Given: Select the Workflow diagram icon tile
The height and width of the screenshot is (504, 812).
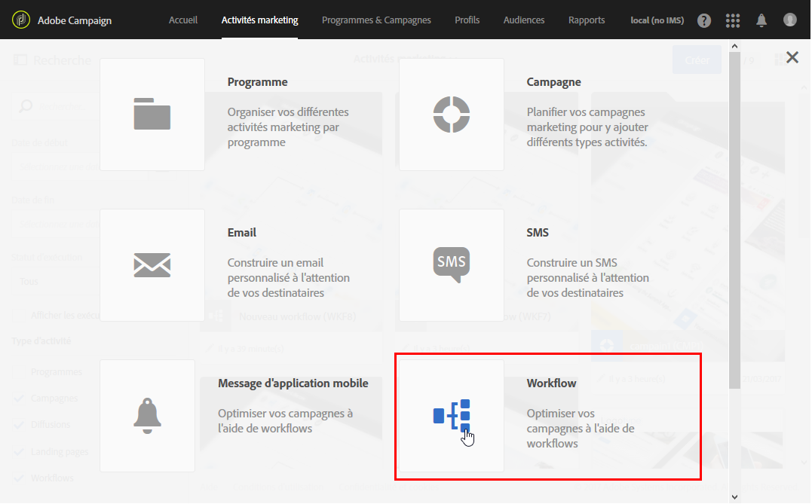Looking at the screenshot, I should click(451, 416).
